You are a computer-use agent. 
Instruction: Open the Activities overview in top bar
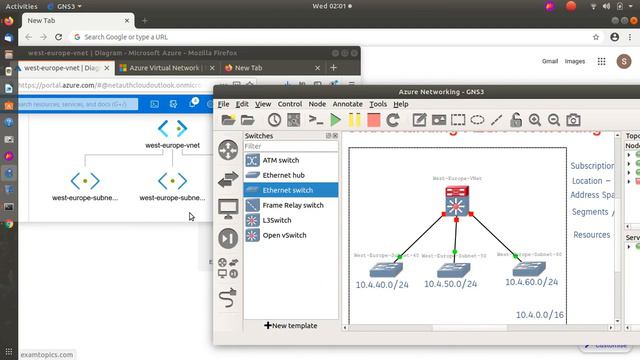pyautogui.click(x=21, y=6)
